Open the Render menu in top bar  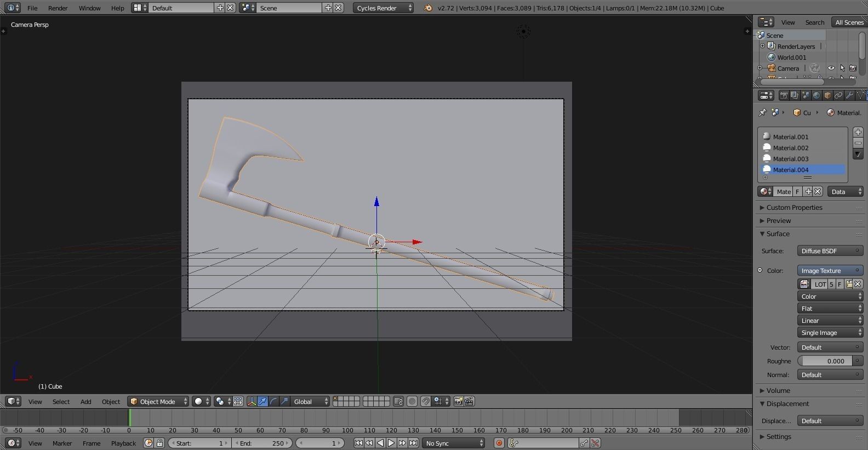pos(58,8)
